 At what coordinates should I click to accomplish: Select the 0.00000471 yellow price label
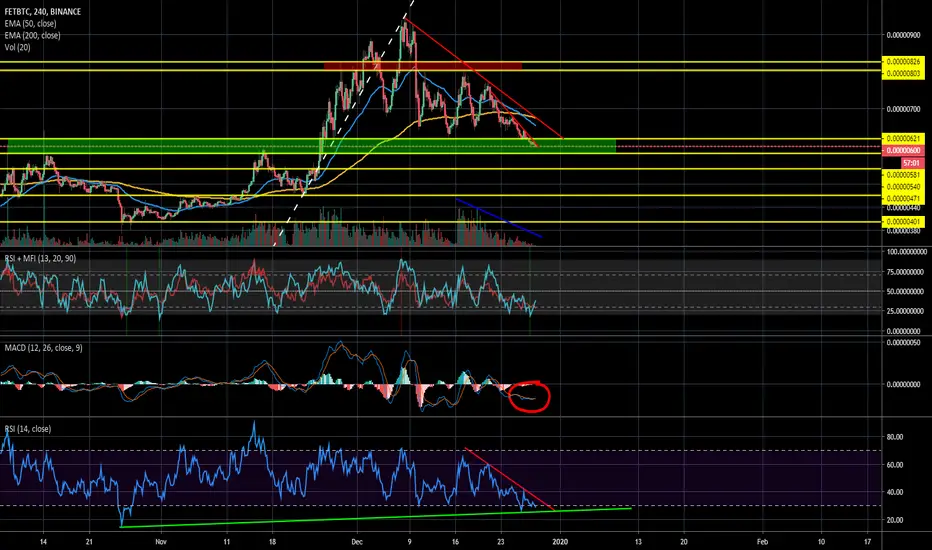tap(903, 199)
